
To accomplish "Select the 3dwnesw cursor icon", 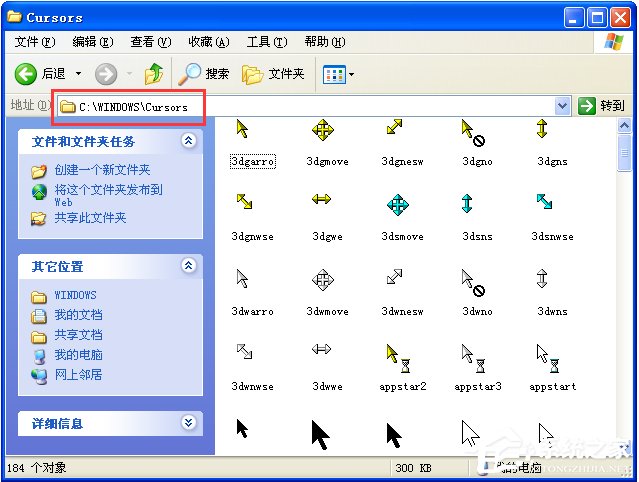I will click(x=394, y=277).
